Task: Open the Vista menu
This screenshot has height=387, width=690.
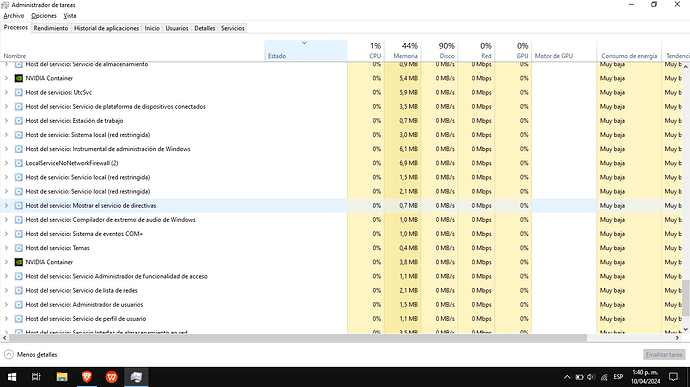Action: 70,16
